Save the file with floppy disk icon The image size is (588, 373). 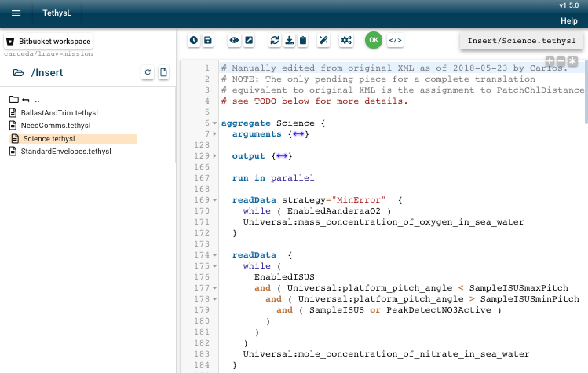208,40
